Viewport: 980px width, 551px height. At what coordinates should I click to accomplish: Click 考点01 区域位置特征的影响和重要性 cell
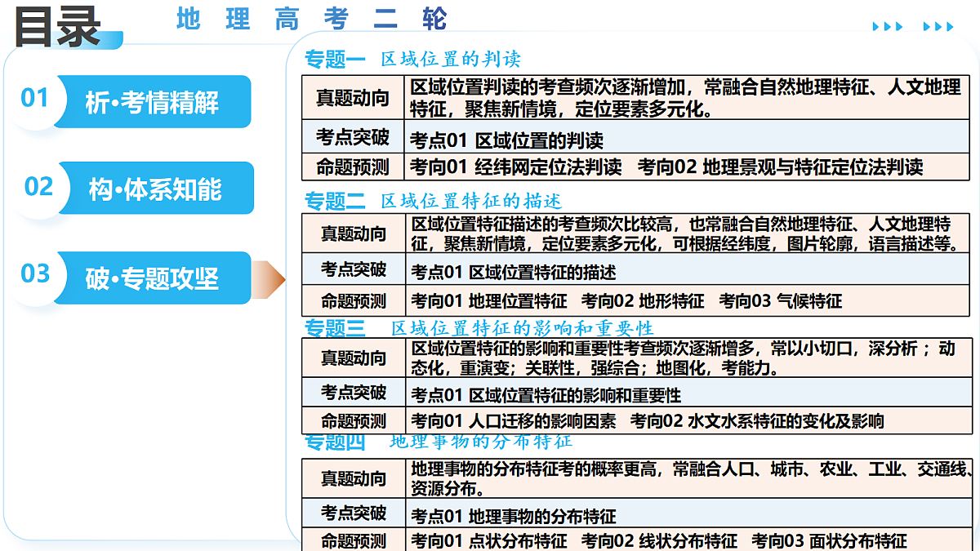[688, 393]
